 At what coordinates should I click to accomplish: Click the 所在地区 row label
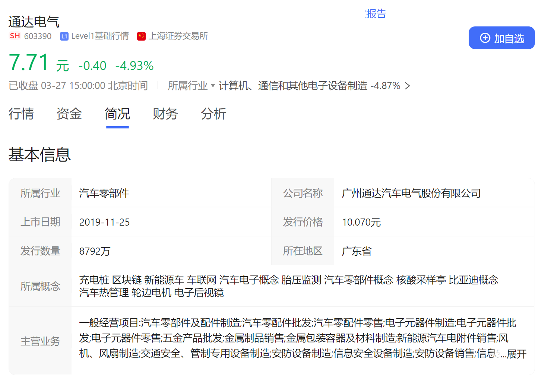(303, 251)
